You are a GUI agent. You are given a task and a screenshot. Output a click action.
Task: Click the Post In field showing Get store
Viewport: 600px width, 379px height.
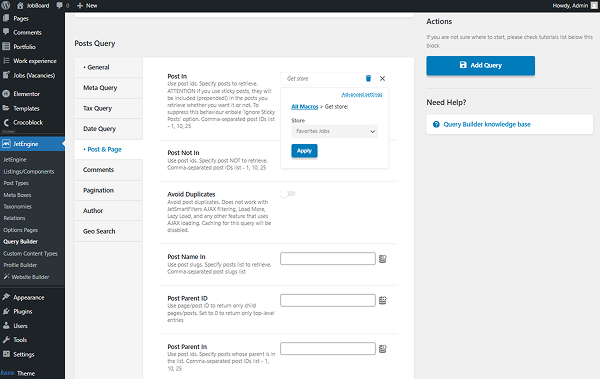pos(328,78)
